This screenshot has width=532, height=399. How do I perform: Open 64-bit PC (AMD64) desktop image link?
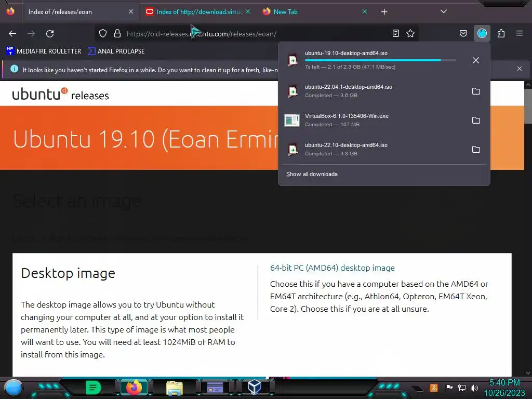click(332, 268)
